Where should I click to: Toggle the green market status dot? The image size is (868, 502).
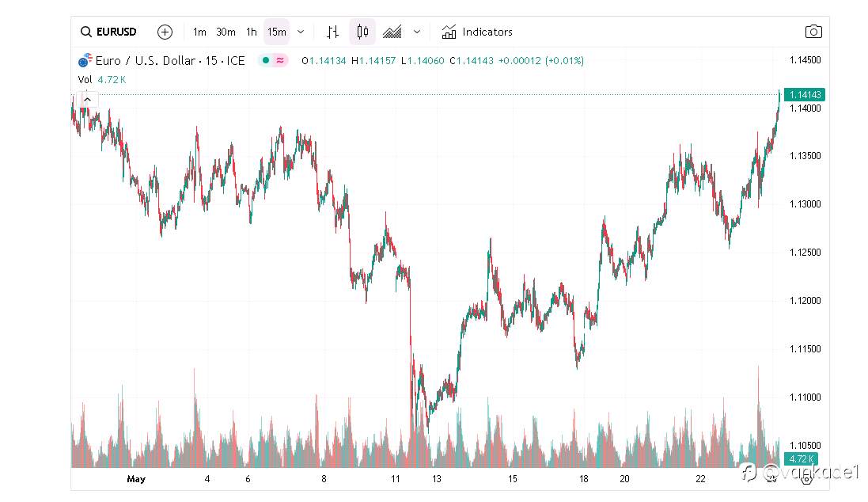(266, 60)
